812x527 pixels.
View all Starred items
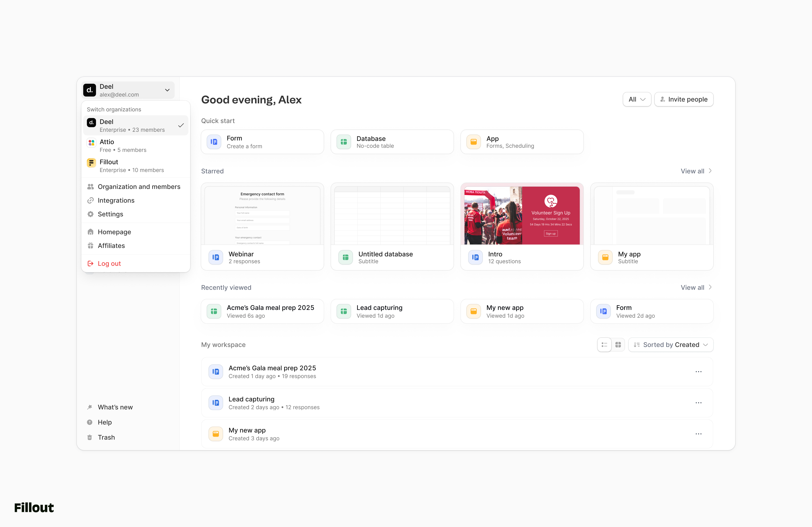point(696,171)
